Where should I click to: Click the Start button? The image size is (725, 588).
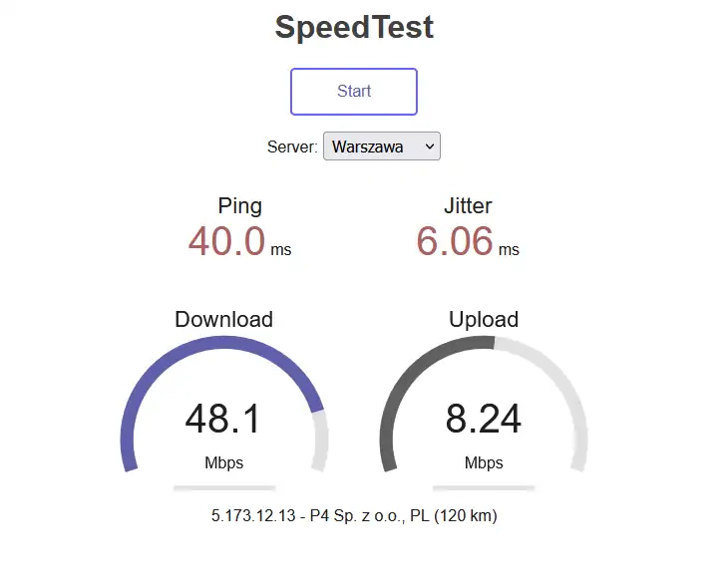(353, 92)
